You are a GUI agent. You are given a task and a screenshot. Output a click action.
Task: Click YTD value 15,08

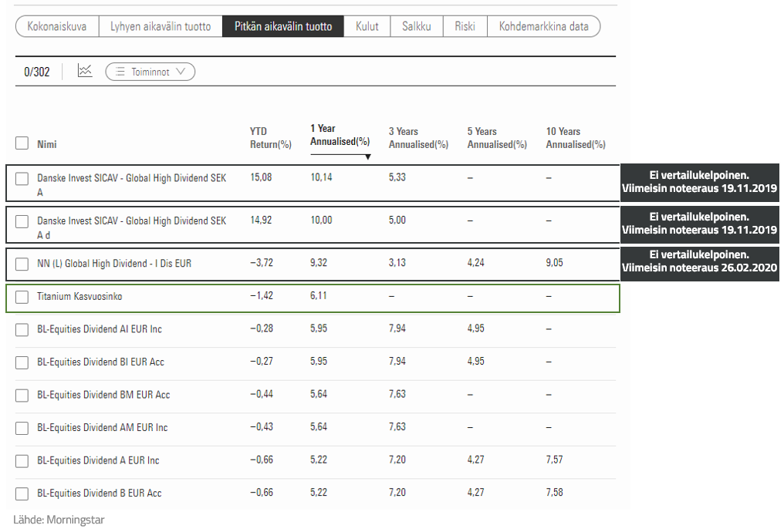tap(261, 177)
